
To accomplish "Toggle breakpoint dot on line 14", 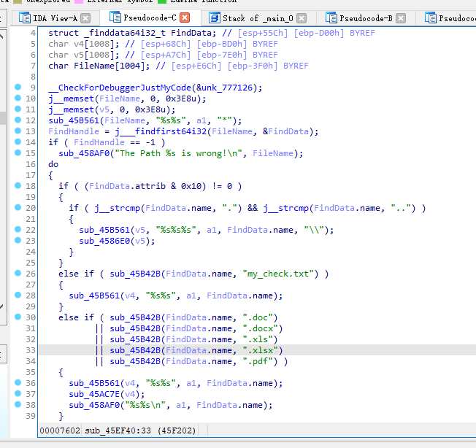I will [x=18, y=142].
